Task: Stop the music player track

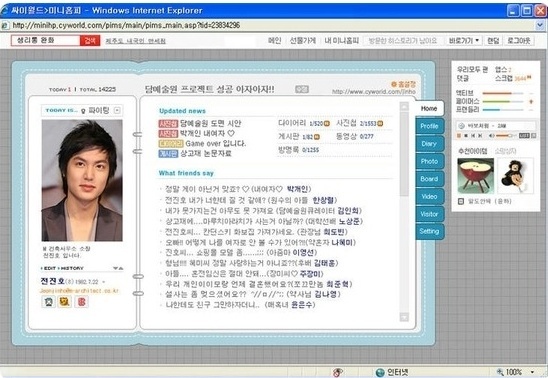Action: pyautogui.click(x=466, y=136)
